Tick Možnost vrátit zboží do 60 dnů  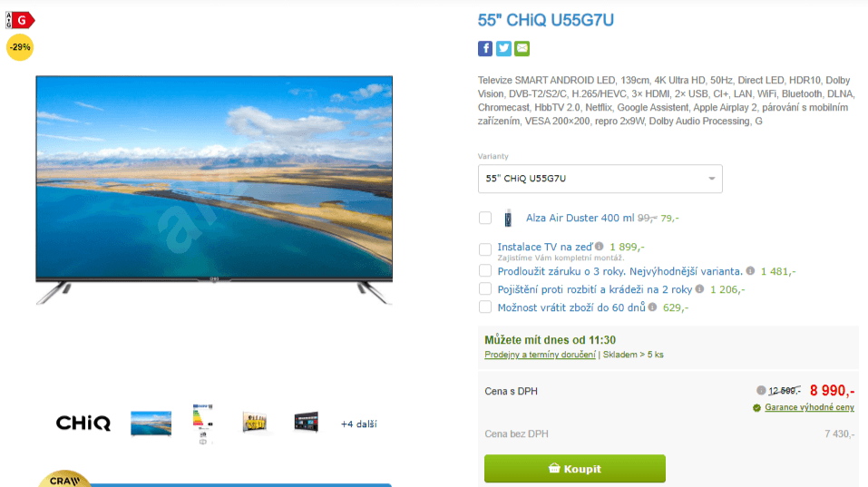[485, 307]
